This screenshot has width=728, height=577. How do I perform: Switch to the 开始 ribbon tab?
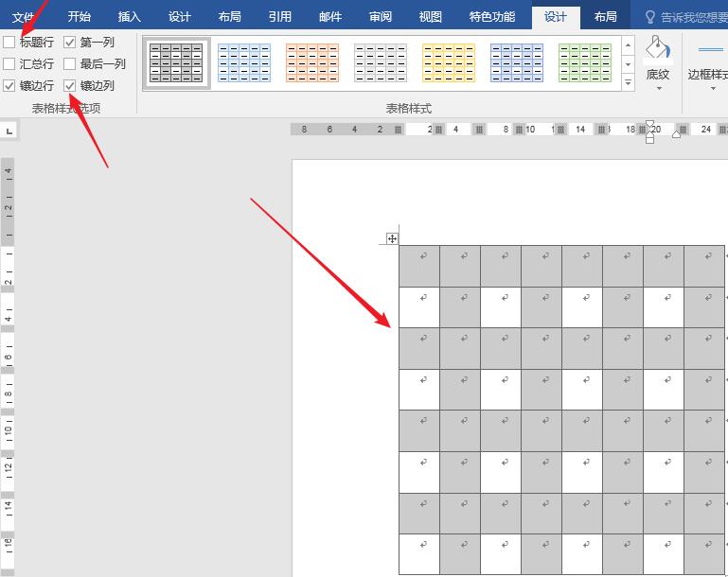click(x=79, y=17)
